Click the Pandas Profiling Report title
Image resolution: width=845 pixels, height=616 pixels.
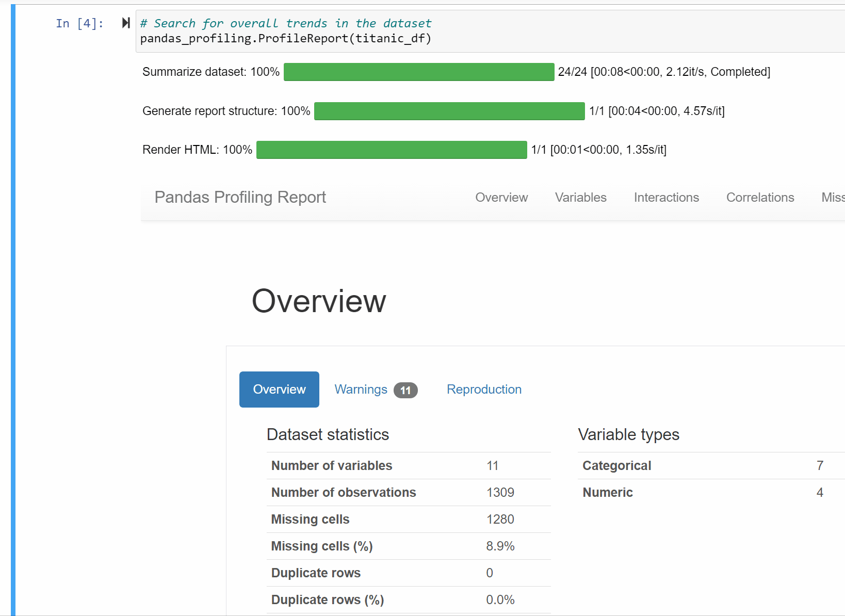tap(240, 198)
